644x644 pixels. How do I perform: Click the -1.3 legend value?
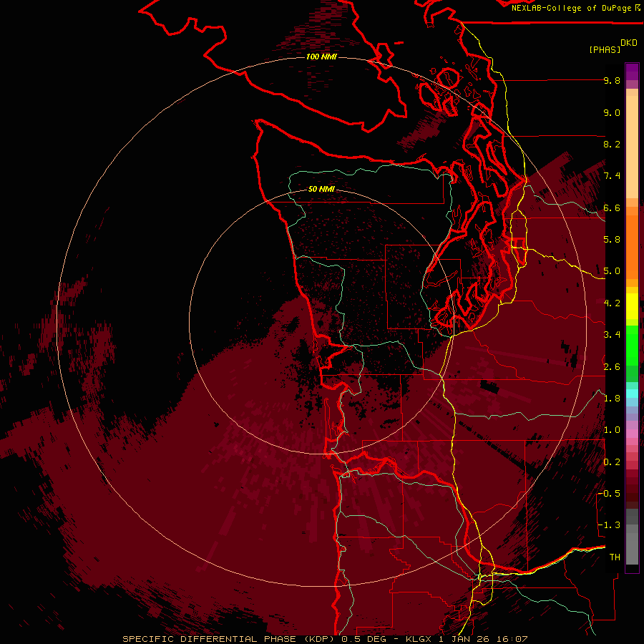(609, 525)
